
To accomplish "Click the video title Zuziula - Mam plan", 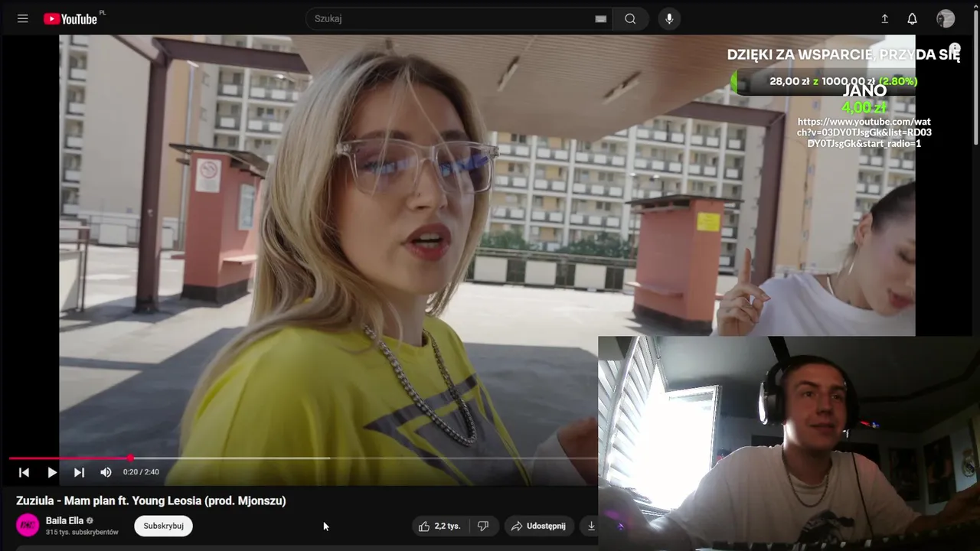I will point(151,500).
